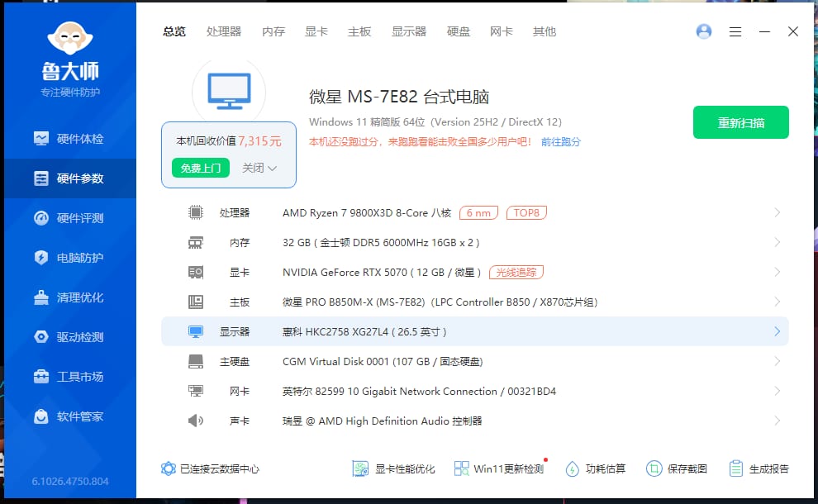Image resolution: width=818 pixels, height=504 pixels.
Task: Open 硬件体检 in the sidebar
Action: click(70, 139)
